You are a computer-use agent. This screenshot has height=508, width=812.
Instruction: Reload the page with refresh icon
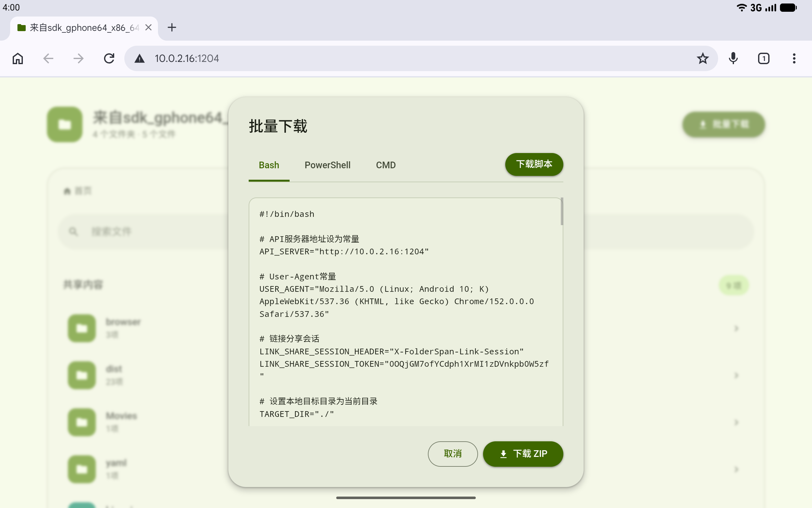109,58
